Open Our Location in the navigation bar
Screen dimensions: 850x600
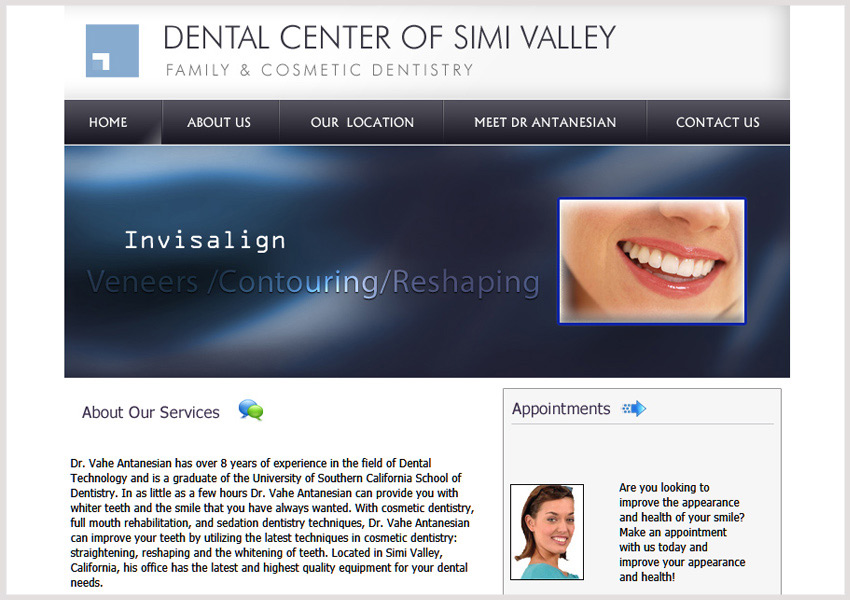362,122
